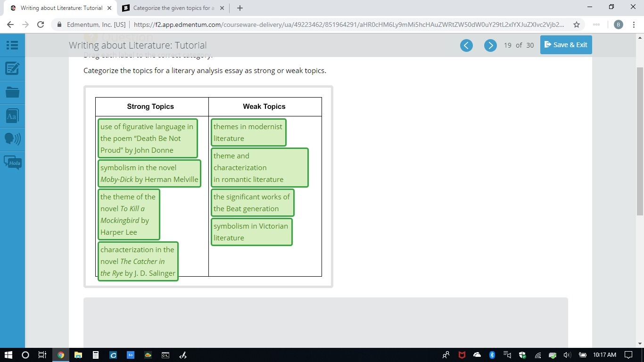The height and width of the screenshot is (362, 644).
Task: Open File Explorer from taskbar
Action: 78,355
